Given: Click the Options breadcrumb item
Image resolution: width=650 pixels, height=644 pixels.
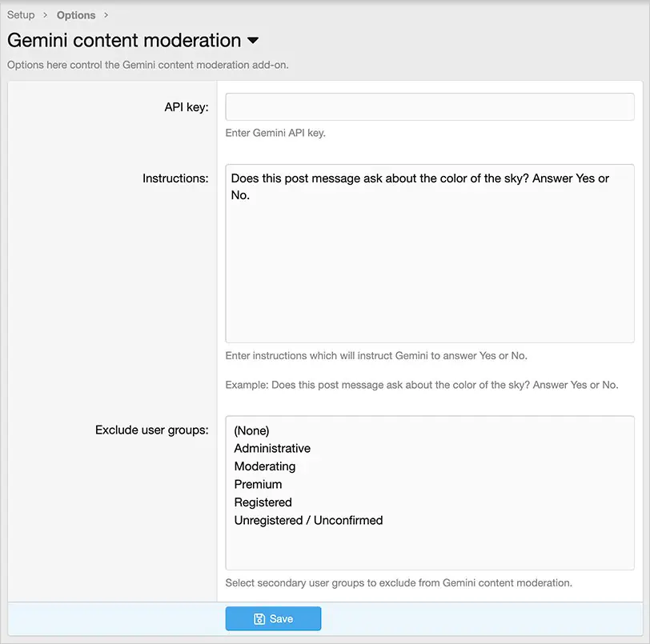Looking at the screenshot, I should coord(75,14).
